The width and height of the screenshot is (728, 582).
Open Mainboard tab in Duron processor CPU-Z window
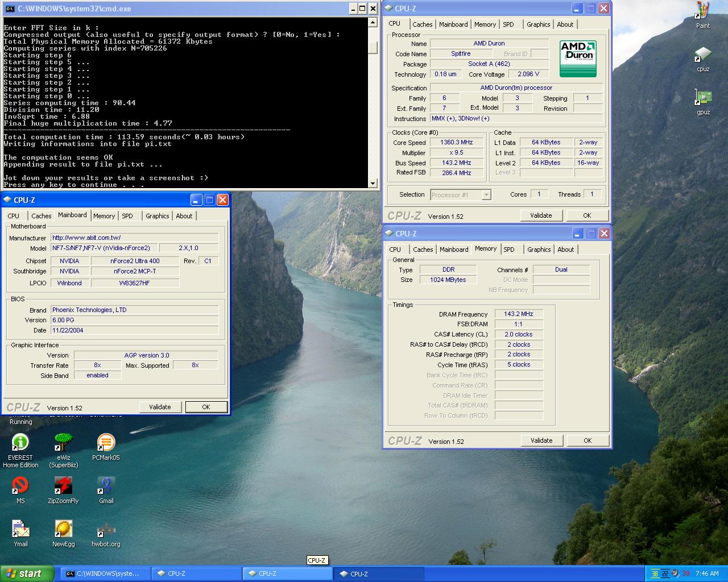pos(453,24)
